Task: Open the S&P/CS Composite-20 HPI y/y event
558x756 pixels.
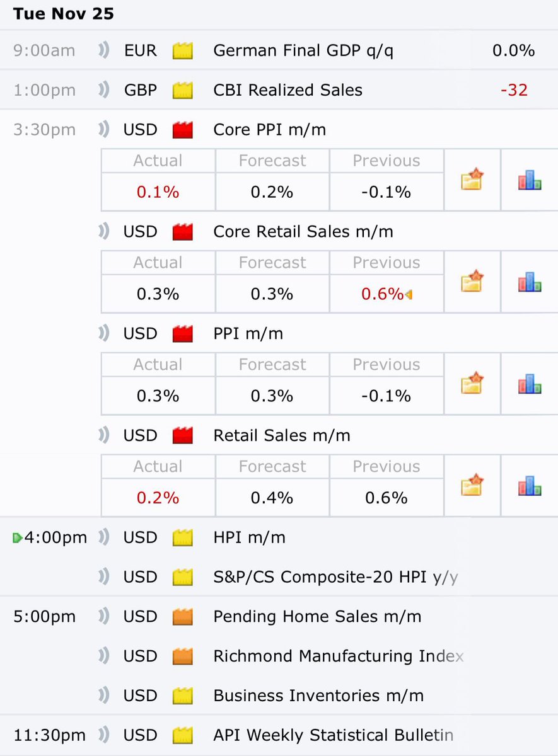Action: (x=336, y=576)
